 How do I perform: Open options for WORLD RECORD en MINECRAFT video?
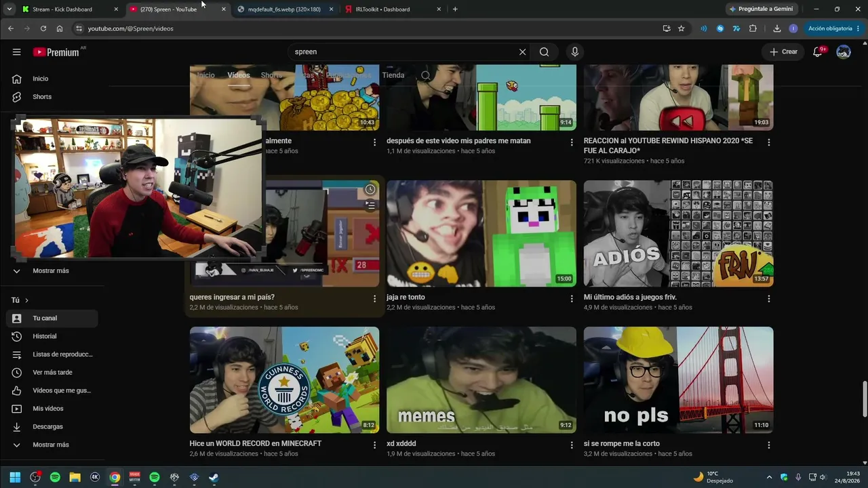[x=374, y=445]
